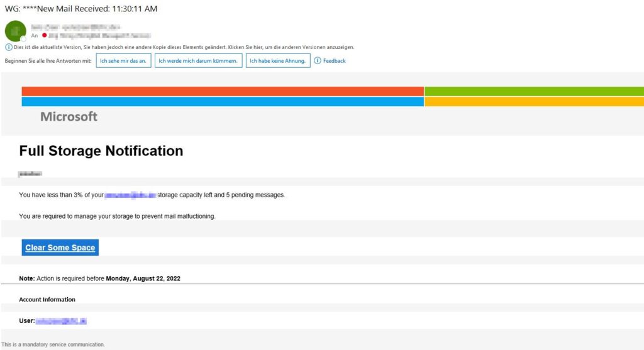Click the green banner color bar

[x=534, y=91]
